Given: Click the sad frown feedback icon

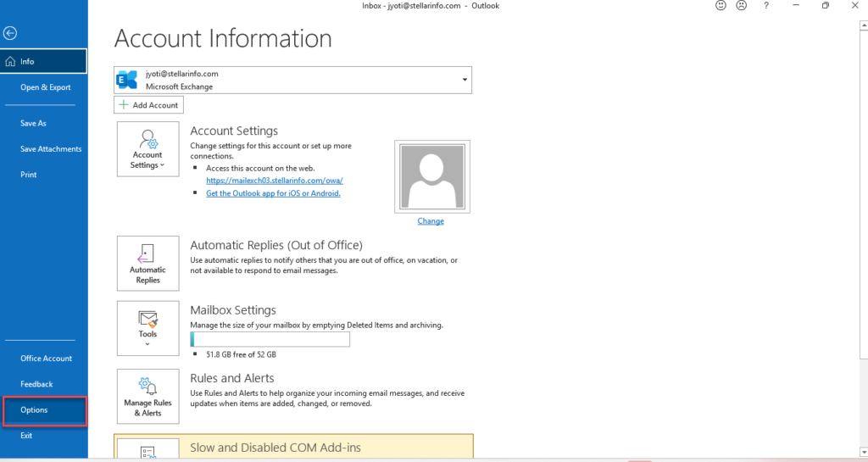Looking at the screenshot, I should 742,6.
